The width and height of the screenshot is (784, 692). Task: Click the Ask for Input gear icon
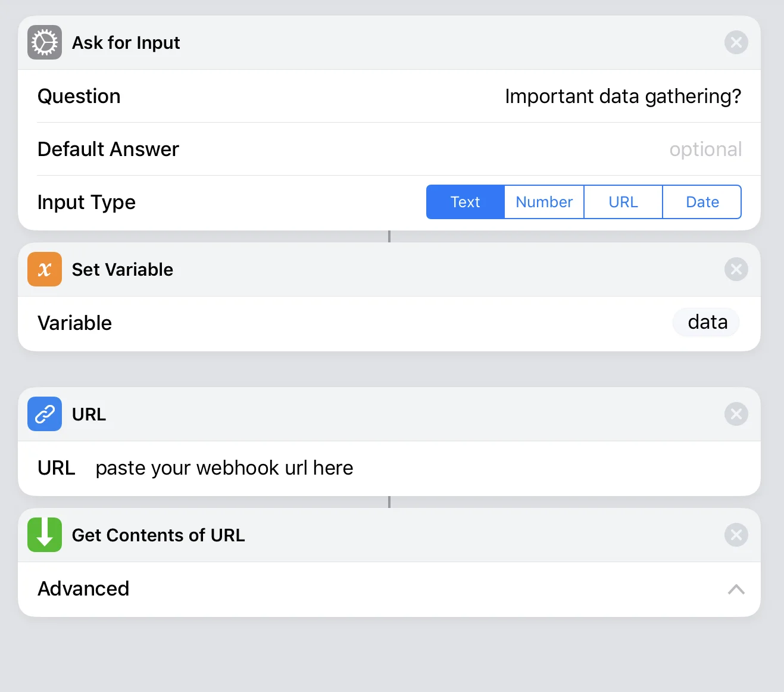point(45,42)
